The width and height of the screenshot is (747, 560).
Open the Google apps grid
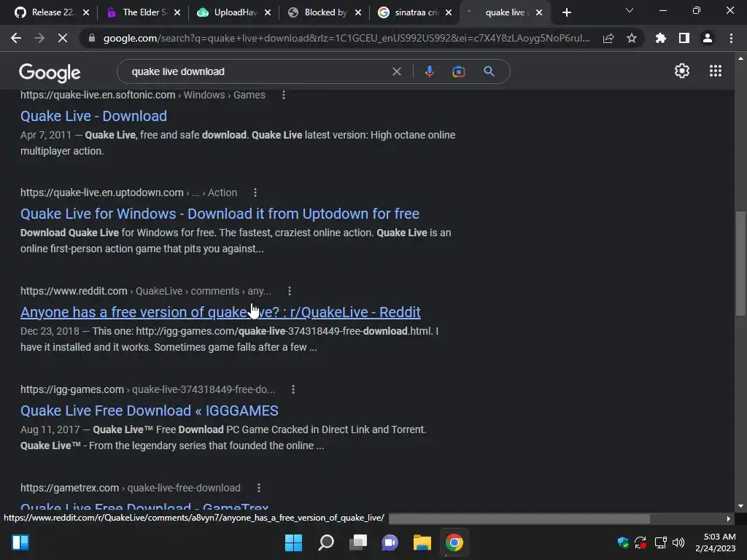(716, 71)
